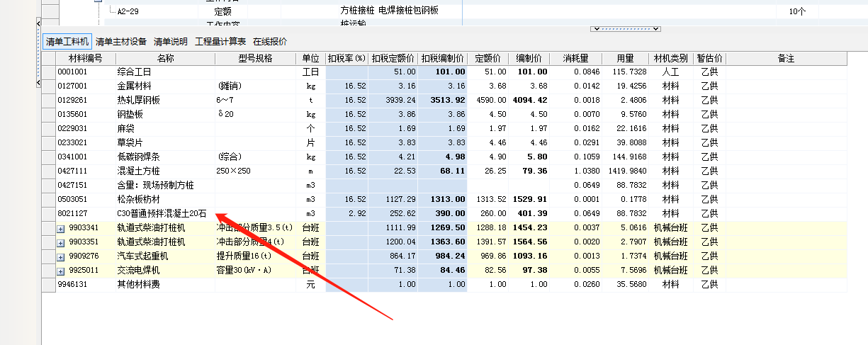The height and width of the screenshot is (345, 868).
Task: Select the 含量：现场预制方桩 cell
Action: tap(165, 185)
